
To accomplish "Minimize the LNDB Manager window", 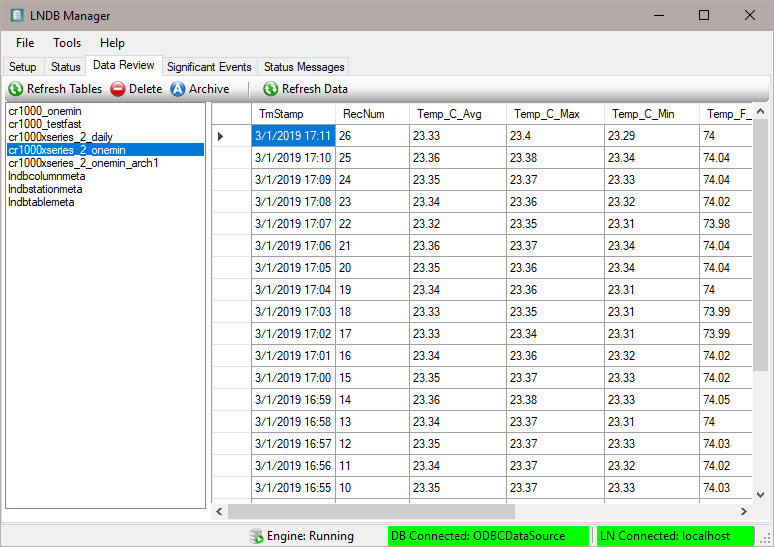I will [658, 15].
